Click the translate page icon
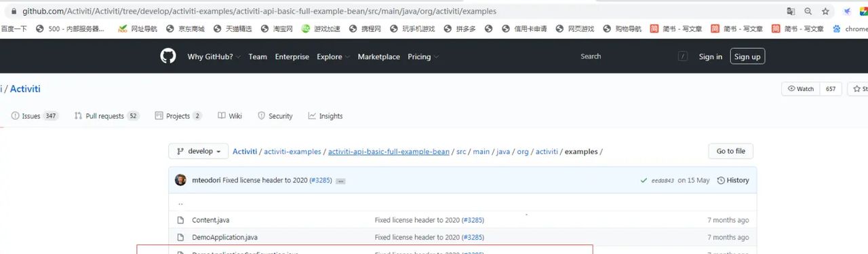The width and height of the screenshot is (868, 254). [x=791, y=12]
